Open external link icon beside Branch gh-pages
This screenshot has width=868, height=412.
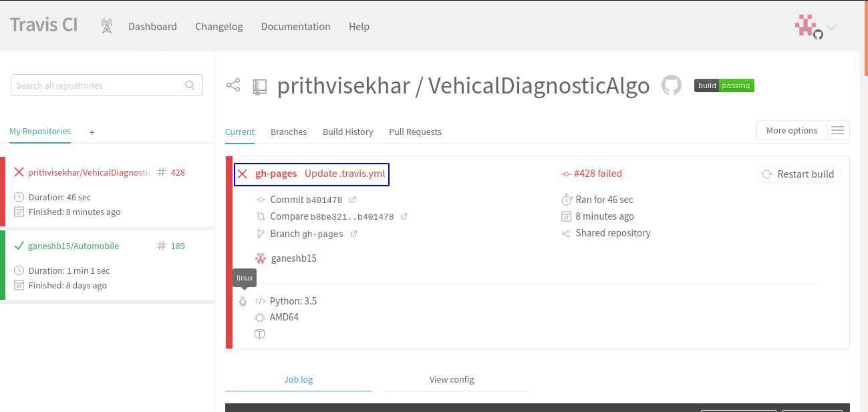click(353, 234)
